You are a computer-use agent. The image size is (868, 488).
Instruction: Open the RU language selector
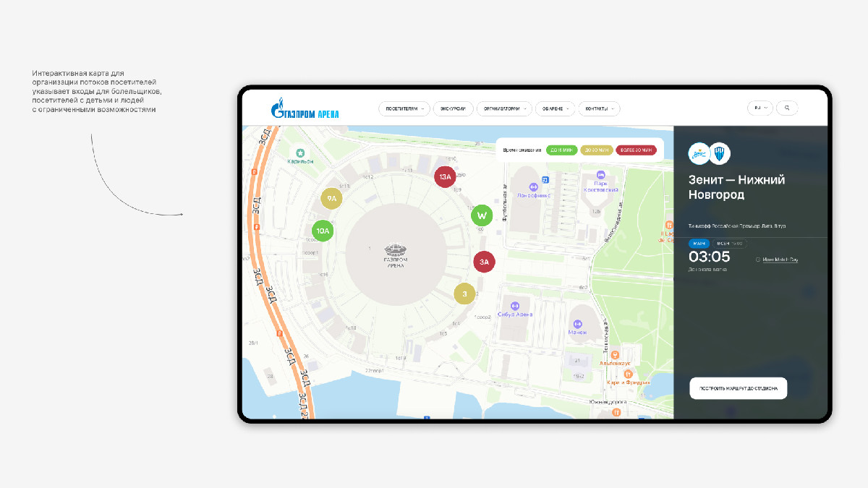pos(760,108)
